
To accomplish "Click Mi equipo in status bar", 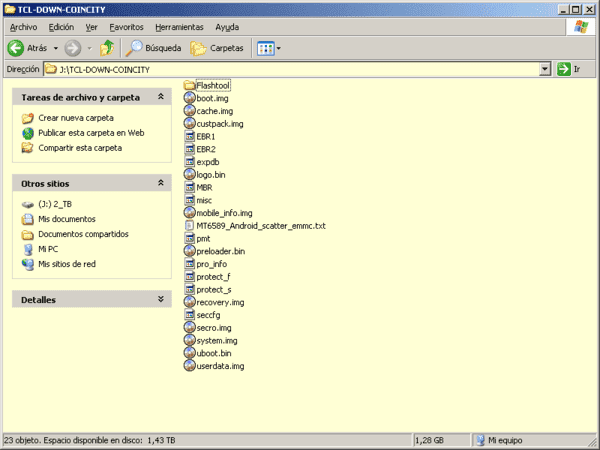I will 505,440.
